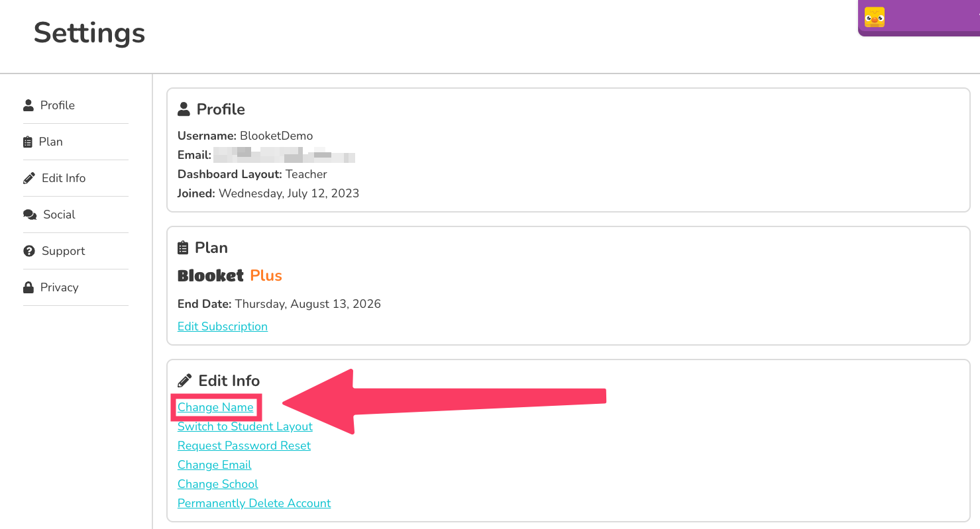Open the Profile section from sidebar
This screenshot has width=980, height=529.
click(58, 105)
